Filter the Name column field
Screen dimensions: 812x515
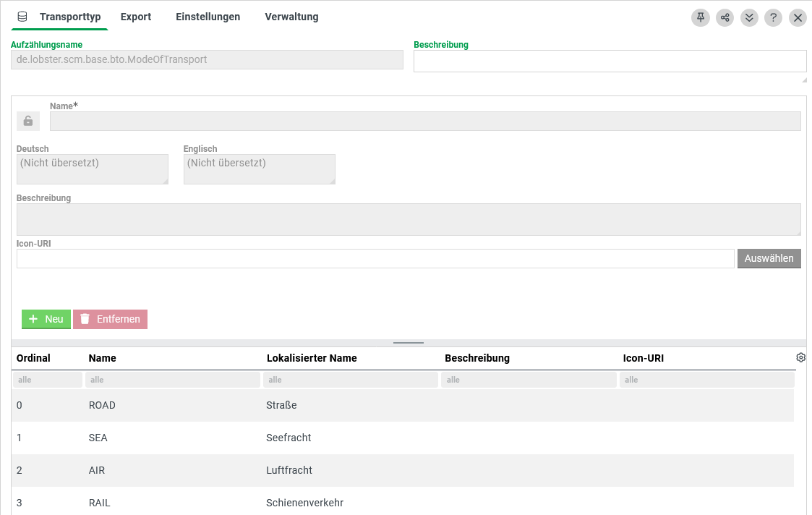pos(172,380)
